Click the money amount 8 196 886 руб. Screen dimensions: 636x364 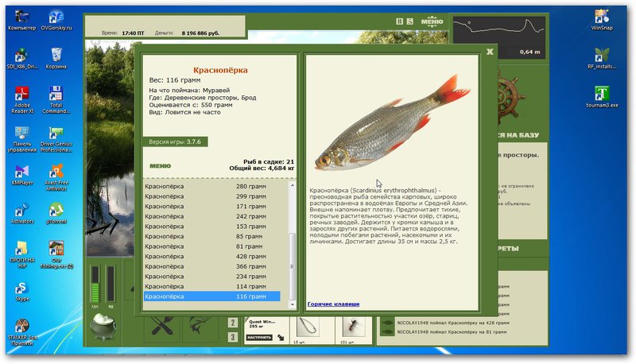pyautogui.click(x=200, y=33)
